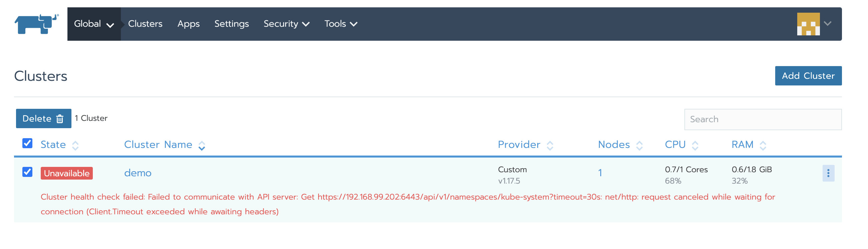Viewport: 868px width, 249px height.
Task: Open the Settings navigation item
Action: (x=231, y=24)
